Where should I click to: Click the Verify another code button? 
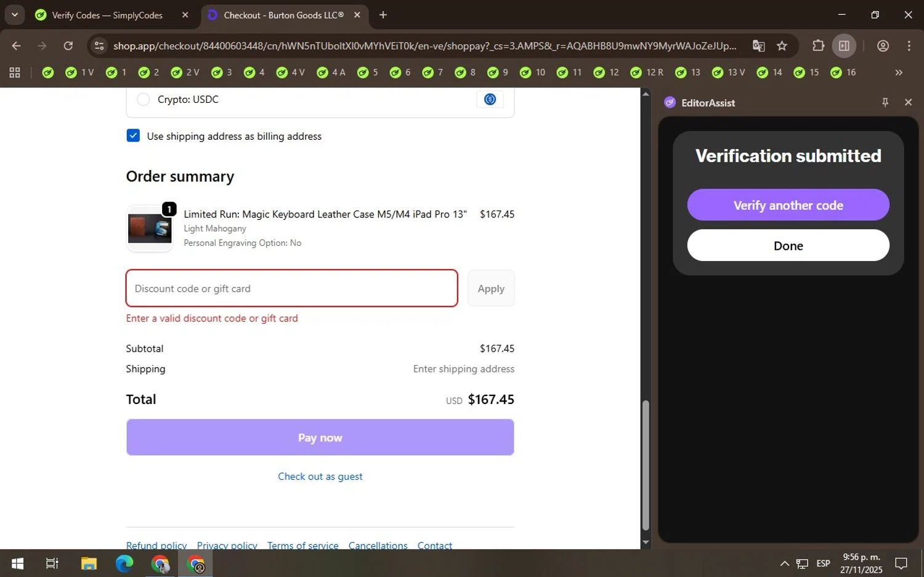pyautogui.click(x=788, y=205)
